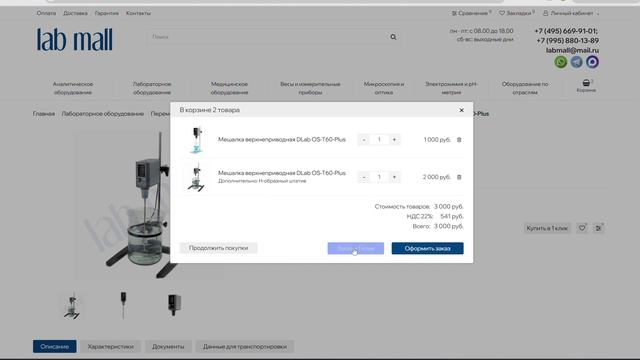Go to Лабораторное оборудование breadcrumb
The height and width of the screenshot is (360, 640).
(x=102, y=114)
